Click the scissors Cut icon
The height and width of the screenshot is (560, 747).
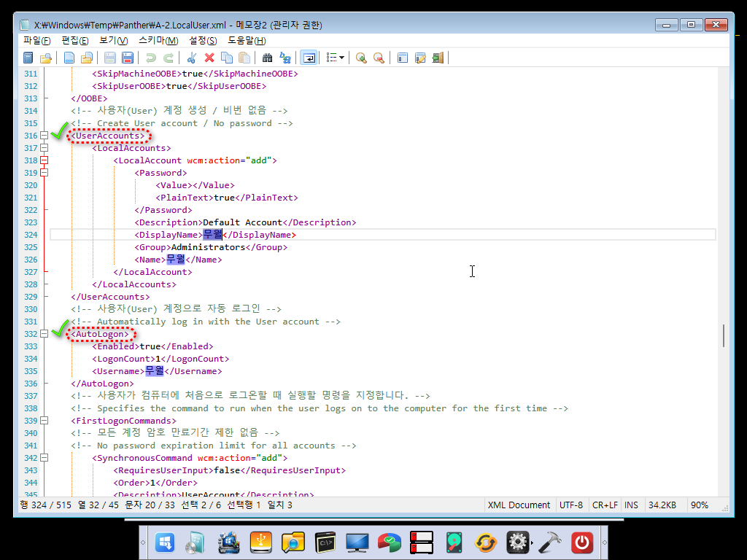point(192,58)
